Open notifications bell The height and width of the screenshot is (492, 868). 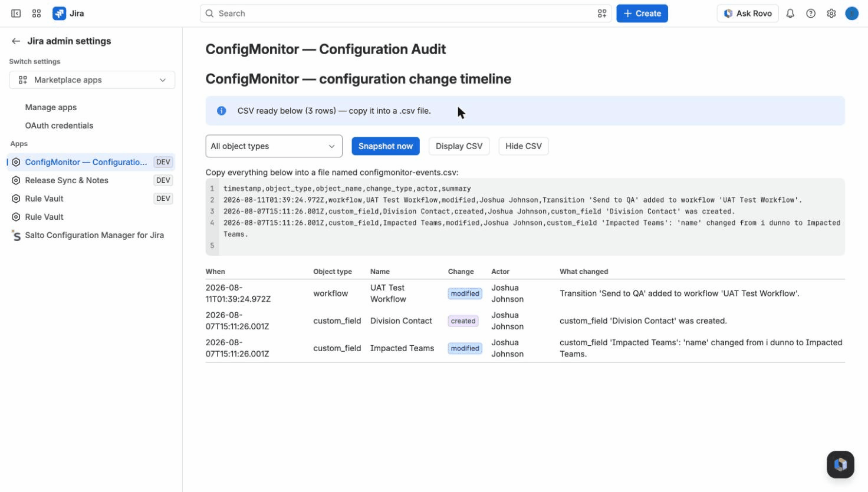click(x=790, y=13)
